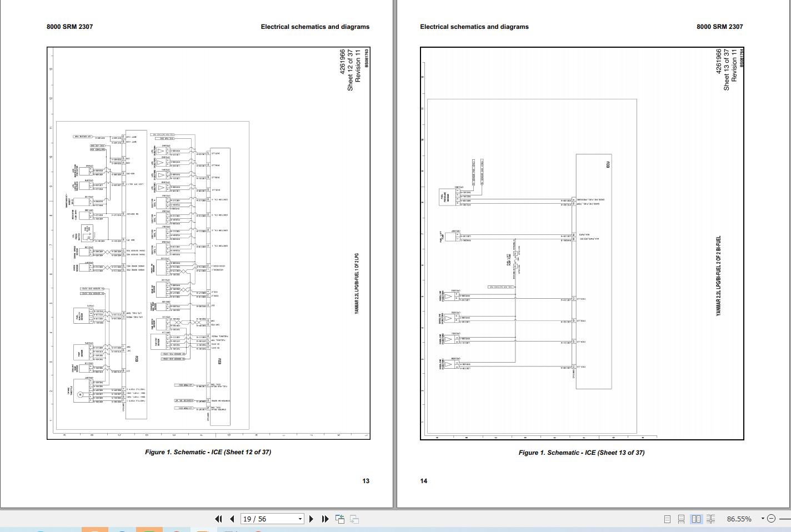The width and height of the screenshot is (791, 532).
Task: Switch to continuous page view
Action: click(681, 519)
